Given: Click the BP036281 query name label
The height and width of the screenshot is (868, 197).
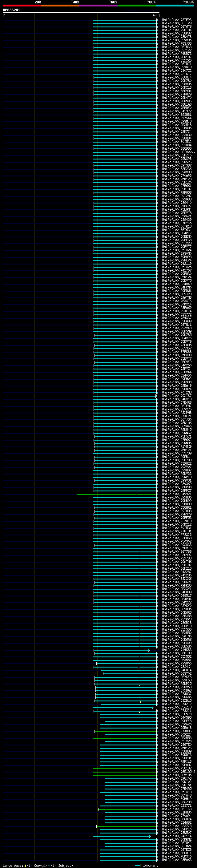Looking at the screenshot, I should coord(11,10).
